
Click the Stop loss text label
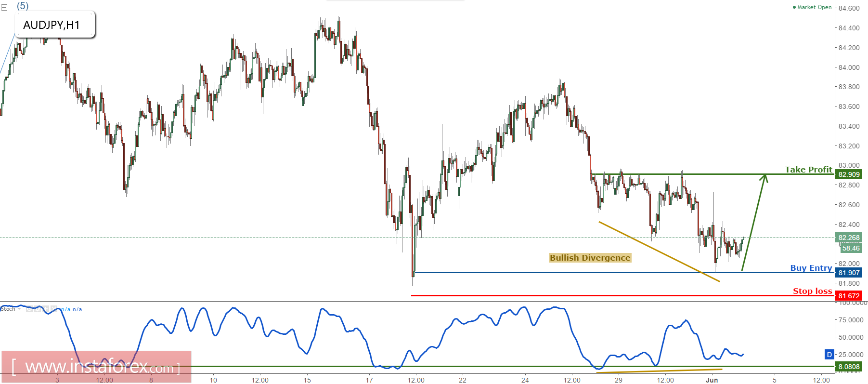(812, 291)
